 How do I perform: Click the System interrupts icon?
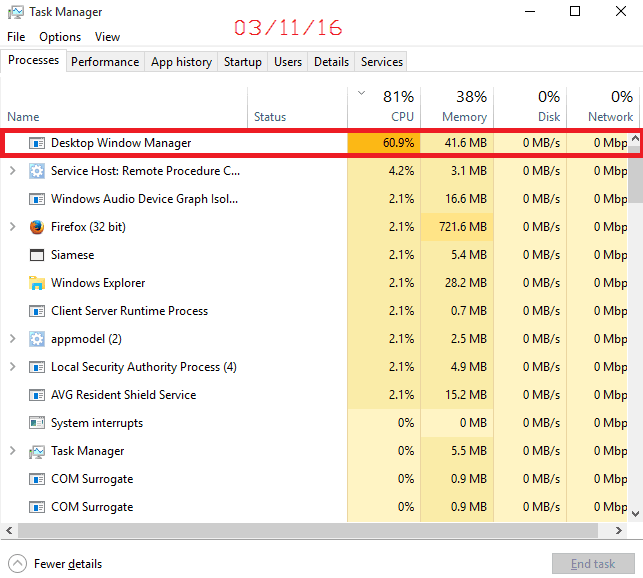tap(36, 423)
